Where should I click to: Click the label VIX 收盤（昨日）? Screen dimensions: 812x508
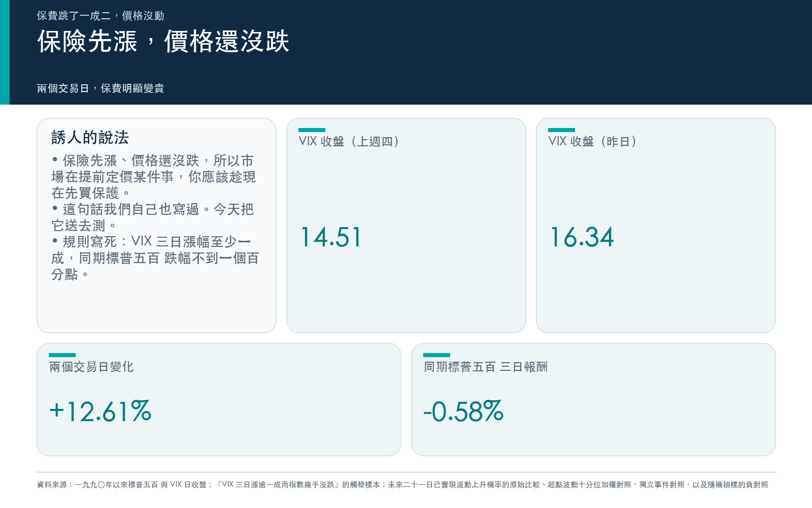point(592,142)
